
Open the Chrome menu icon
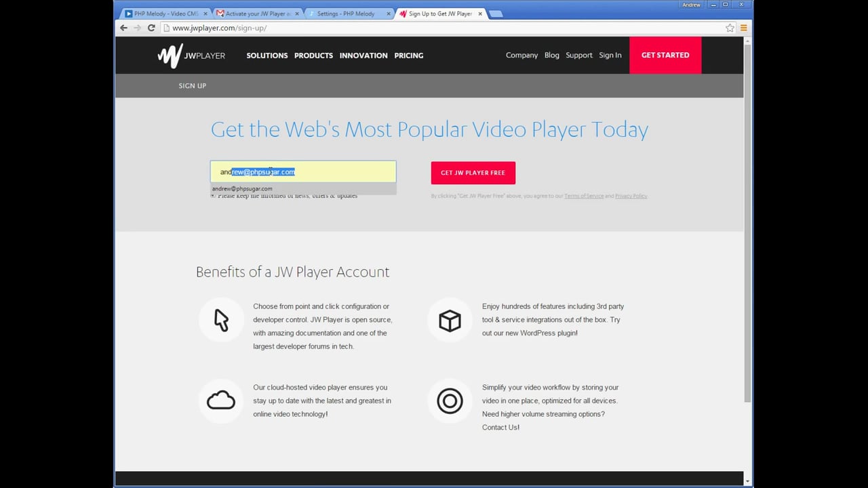pos(744,28)
